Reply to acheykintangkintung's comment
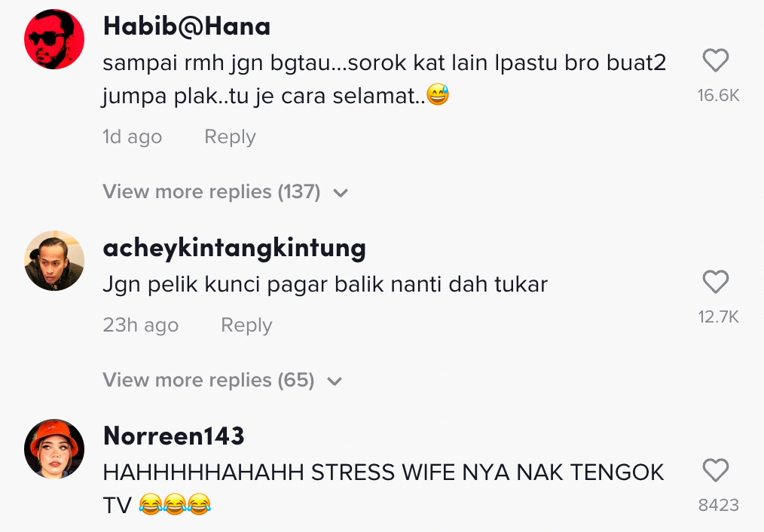This screenshot has height=532, width=764. click(246, 325)
